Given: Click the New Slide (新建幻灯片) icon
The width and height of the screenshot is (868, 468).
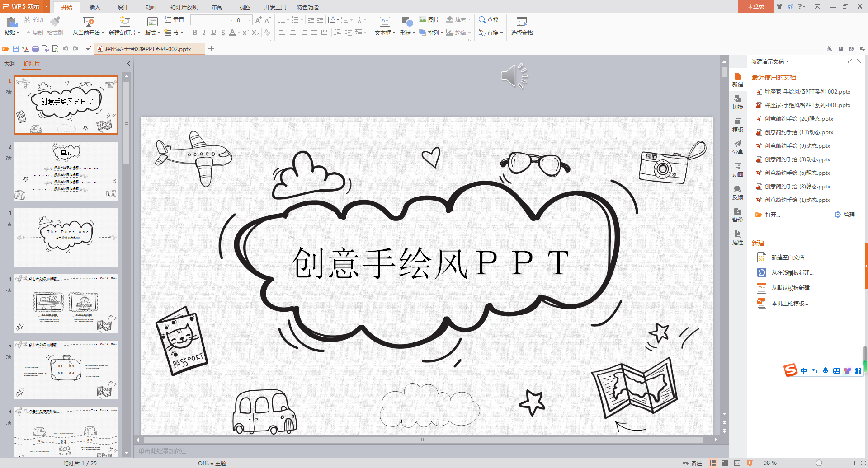Looking at the screenshot, I should point(124,22).
